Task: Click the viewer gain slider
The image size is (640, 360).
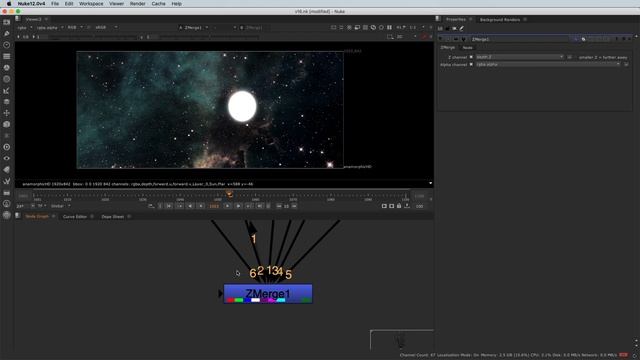Action: click(x=92, y=37)
